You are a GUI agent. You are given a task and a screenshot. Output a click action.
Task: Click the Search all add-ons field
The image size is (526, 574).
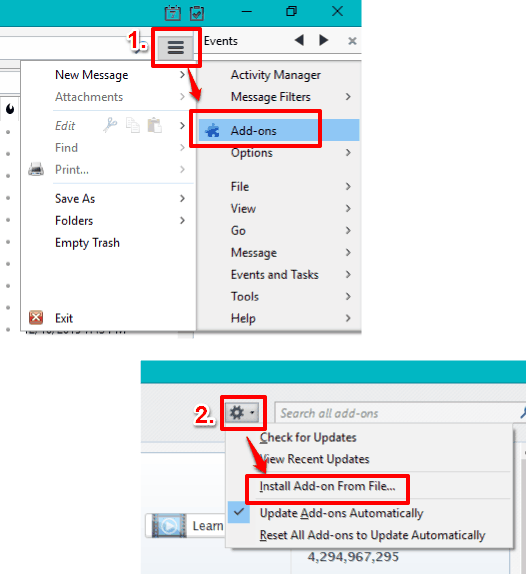(399, 413)
